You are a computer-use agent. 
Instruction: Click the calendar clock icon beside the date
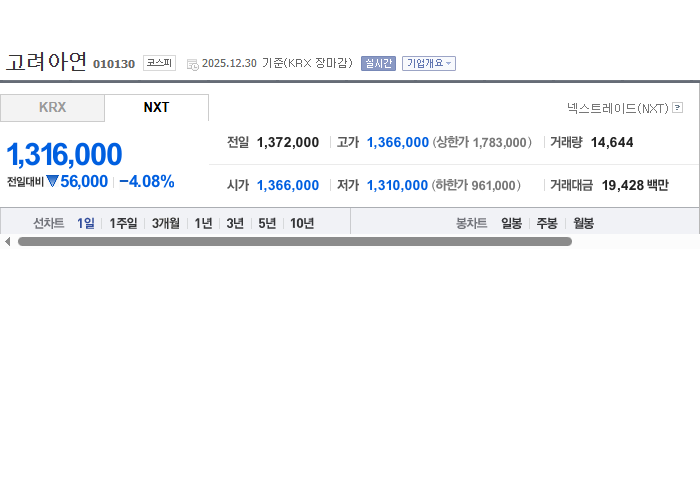point(192,65)
